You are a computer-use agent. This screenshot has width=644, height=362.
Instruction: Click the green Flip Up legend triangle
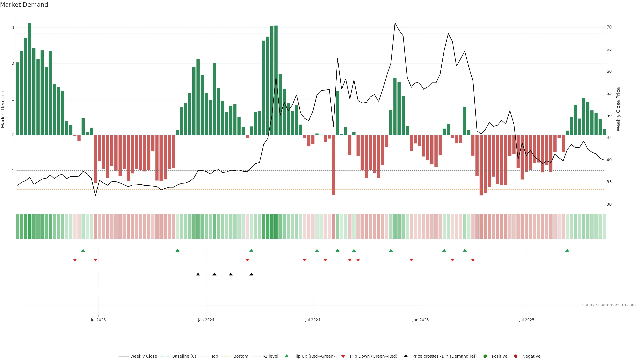(287, 356)
